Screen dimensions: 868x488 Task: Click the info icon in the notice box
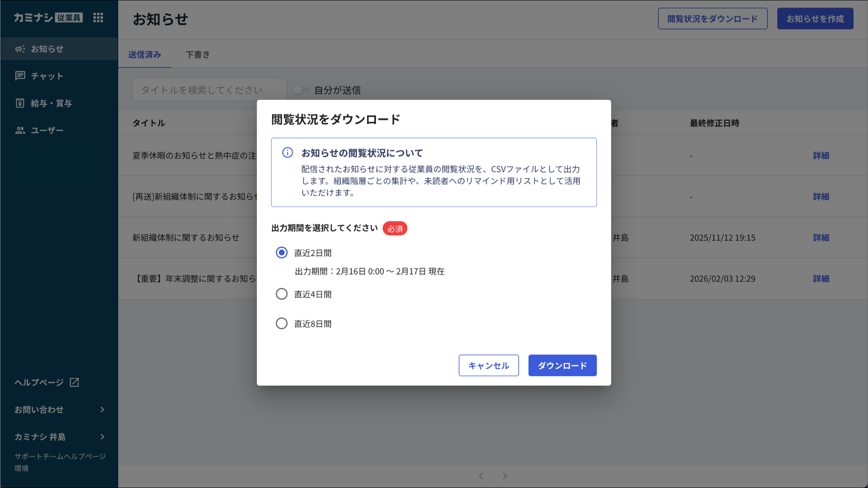(287, 153)
